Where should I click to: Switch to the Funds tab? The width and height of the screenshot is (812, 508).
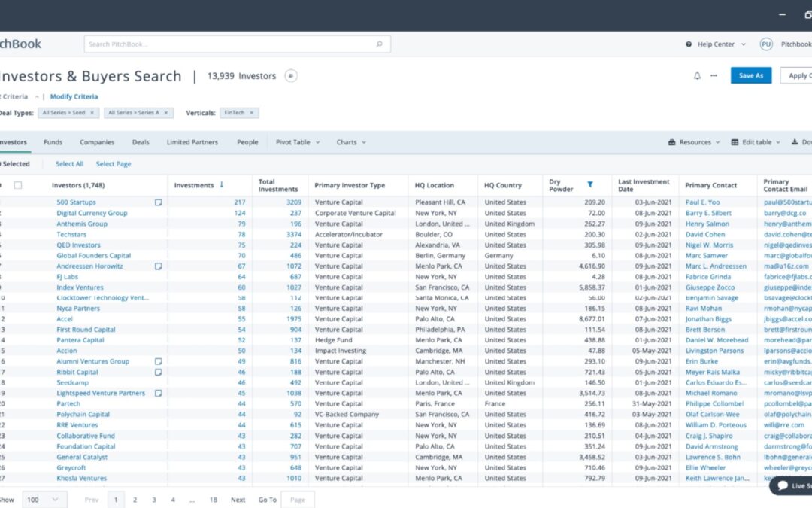point(53,142)
